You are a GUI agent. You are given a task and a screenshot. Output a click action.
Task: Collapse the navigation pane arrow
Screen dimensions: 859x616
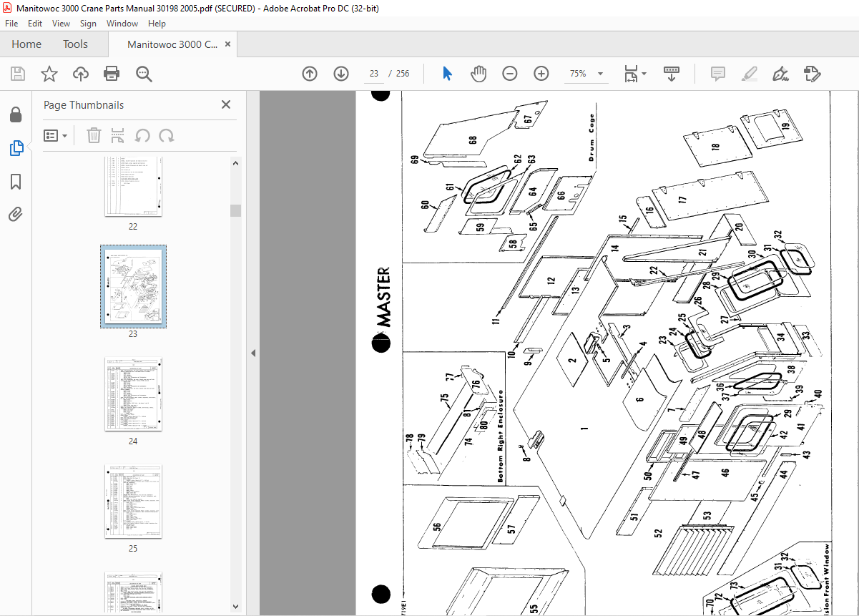pos(253,353)
